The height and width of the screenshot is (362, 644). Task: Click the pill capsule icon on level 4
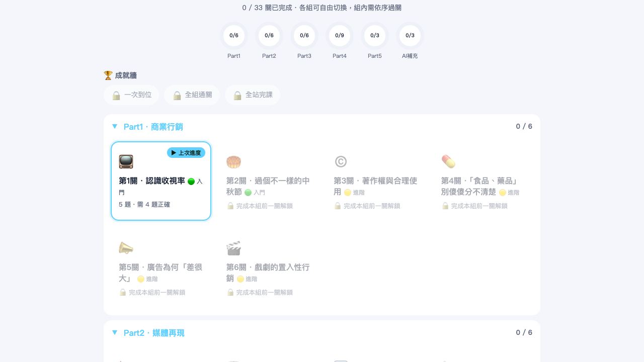[x=448, y=161]
